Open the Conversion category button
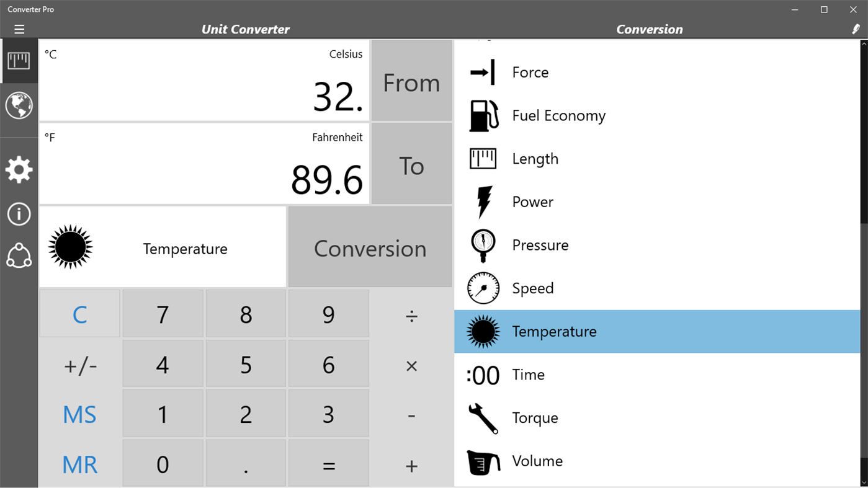The height and width of the screenshot is (488, 868). click(x=370, y=247)
